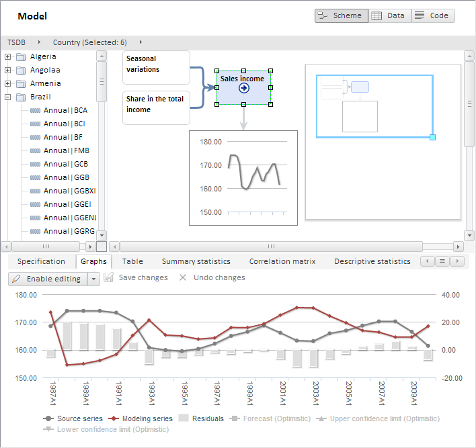Image resolution: width=476 pixels, height=448 pixels.
Task: Click series icon for Annual|GGRG
Action: (35, 232)
